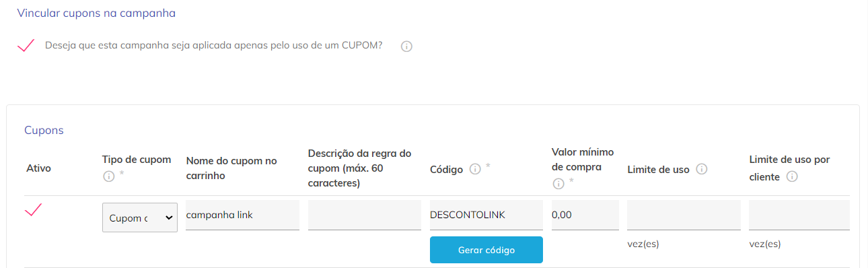Click the 'Nome do cupom no carrinho' header

(x=231, y=168)
